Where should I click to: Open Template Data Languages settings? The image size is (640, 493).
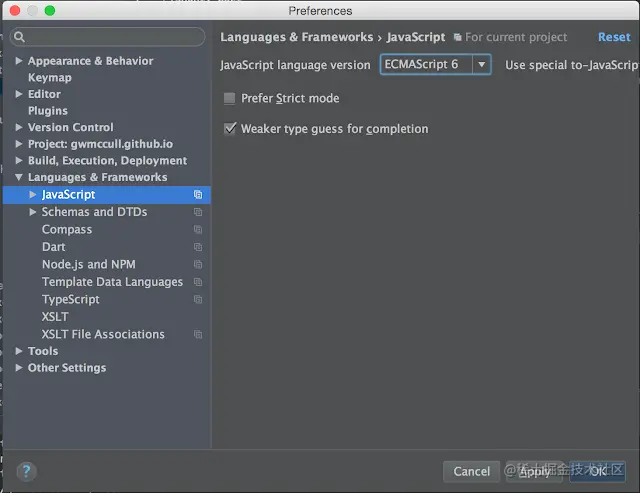(x=112, y=282)
